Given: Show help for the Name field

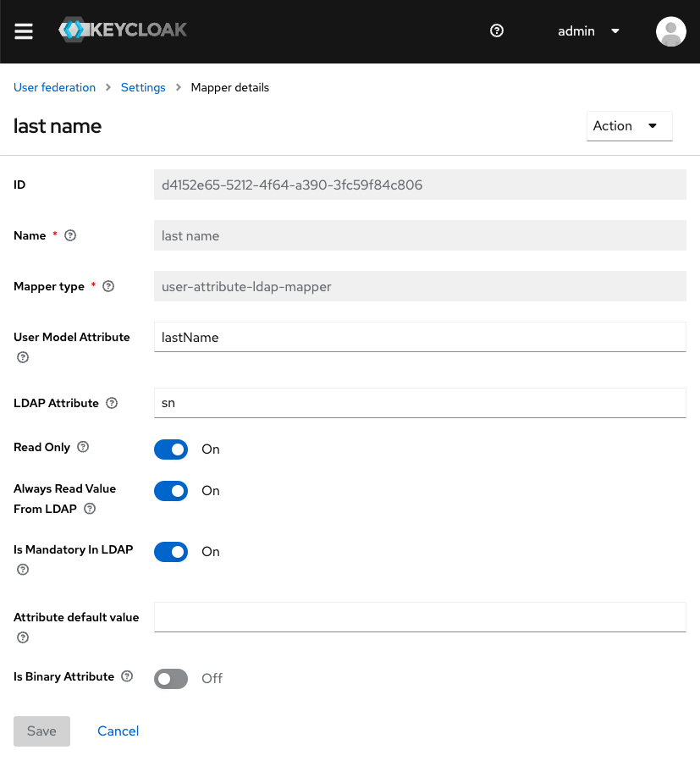Looking at the screenshot, I should click(71, 236).
